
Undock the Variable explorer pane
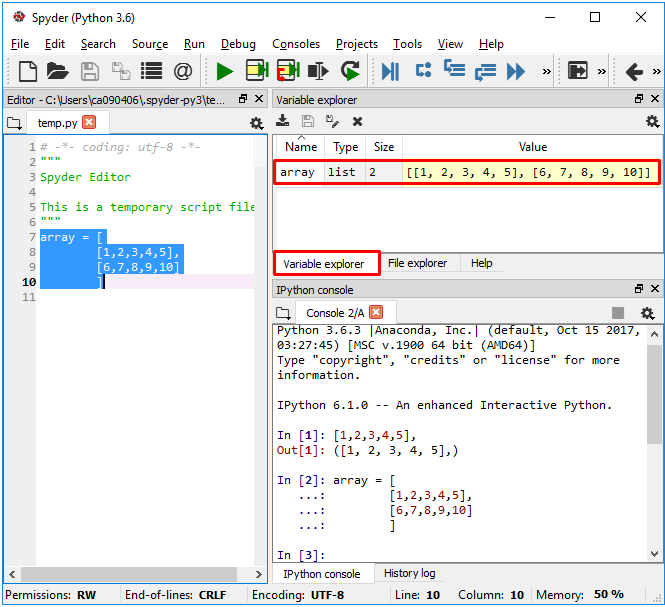(x=639, y=99)
